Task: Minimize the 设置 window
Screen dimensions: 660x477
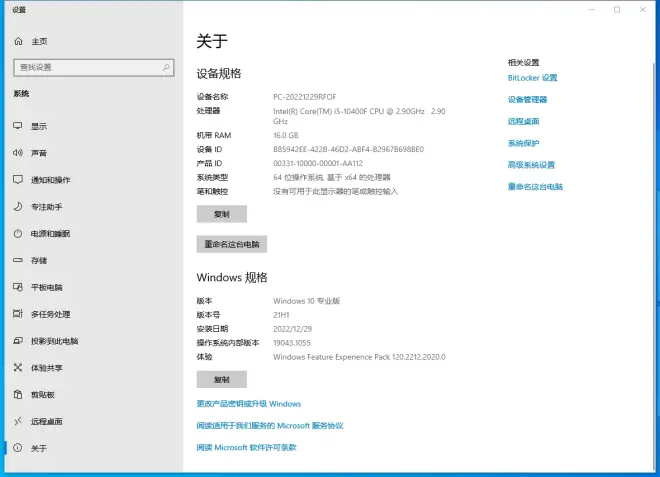Action: point(591,9)
